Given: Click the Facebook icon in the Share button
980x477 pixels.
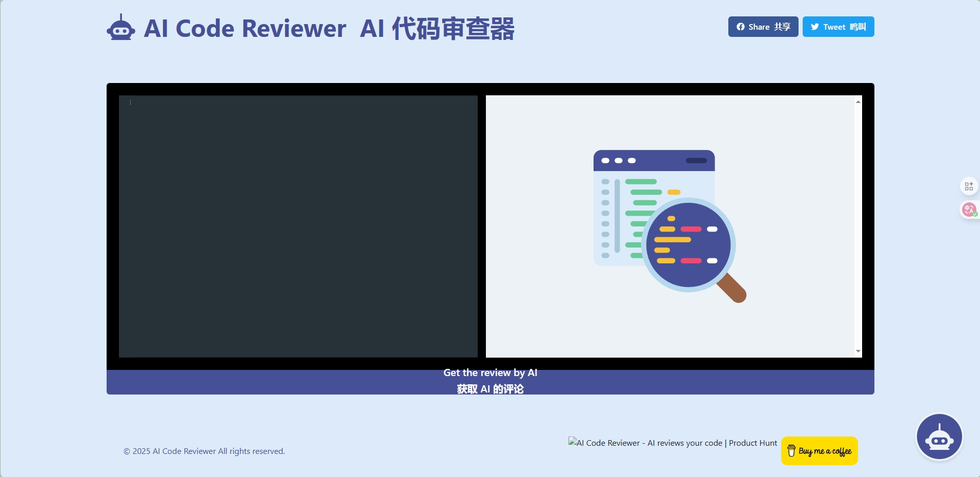Looking at the screenshot, I should pyautogui.click(x=741, y=27).
